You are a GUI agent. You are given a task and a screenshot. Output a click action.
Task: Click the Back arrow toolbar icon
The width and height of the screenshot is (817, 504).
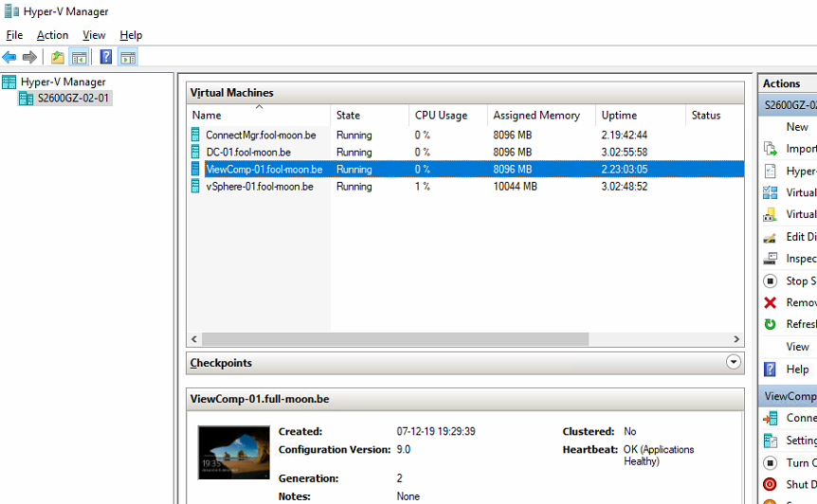9,57
